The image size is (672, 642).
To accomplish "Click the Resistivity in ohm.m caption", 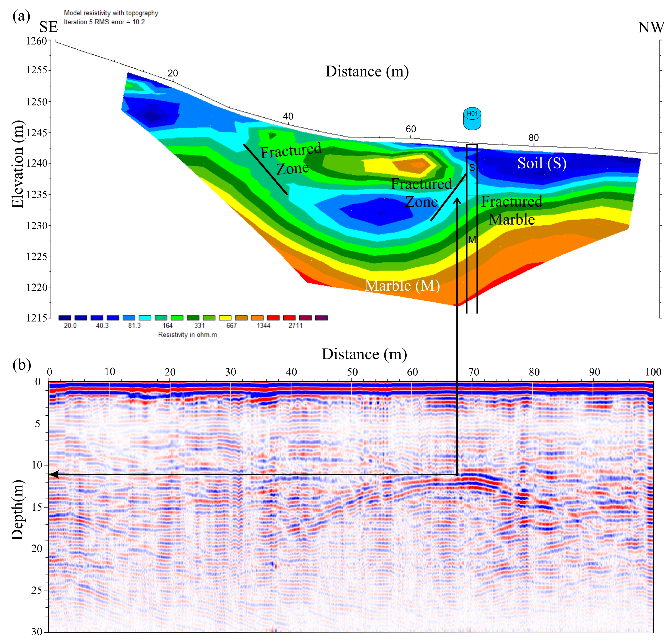I will point(187,335).
